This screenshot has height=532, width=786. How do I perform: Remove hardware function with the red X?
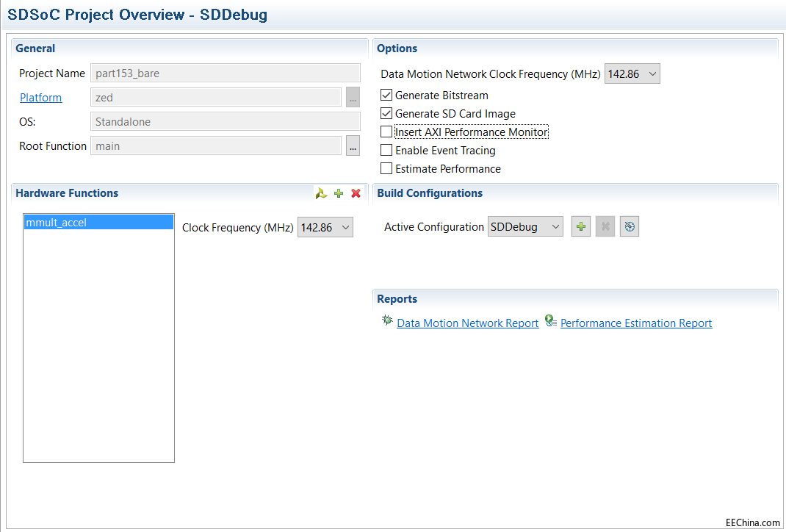point(356,193)
